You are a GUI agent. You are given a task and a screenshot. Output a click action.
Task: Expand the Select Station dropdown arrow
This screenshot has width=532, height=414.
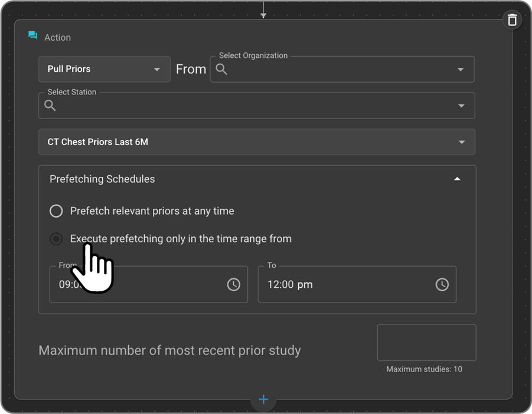pyautogui.click(x=461, y=106)
